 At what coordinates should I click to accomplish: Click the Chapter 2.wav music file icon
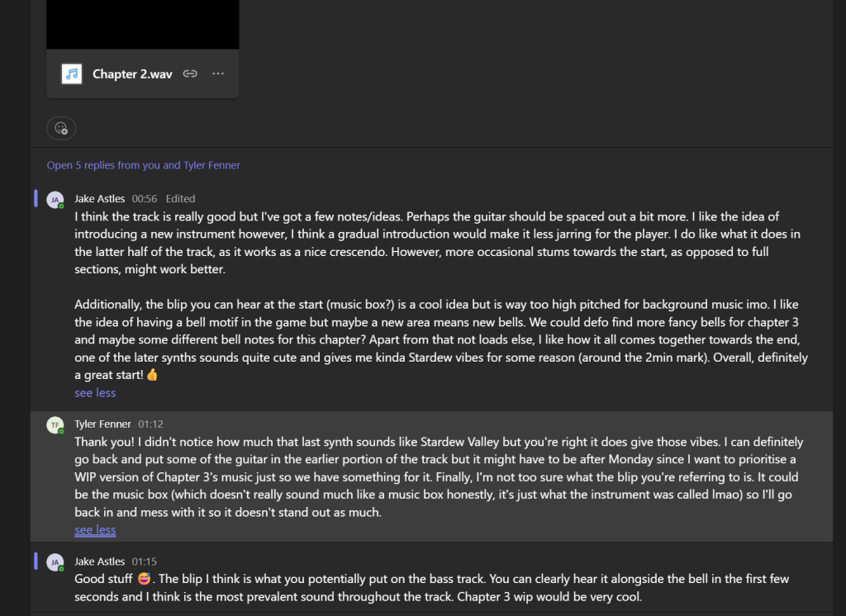[71, 73]
